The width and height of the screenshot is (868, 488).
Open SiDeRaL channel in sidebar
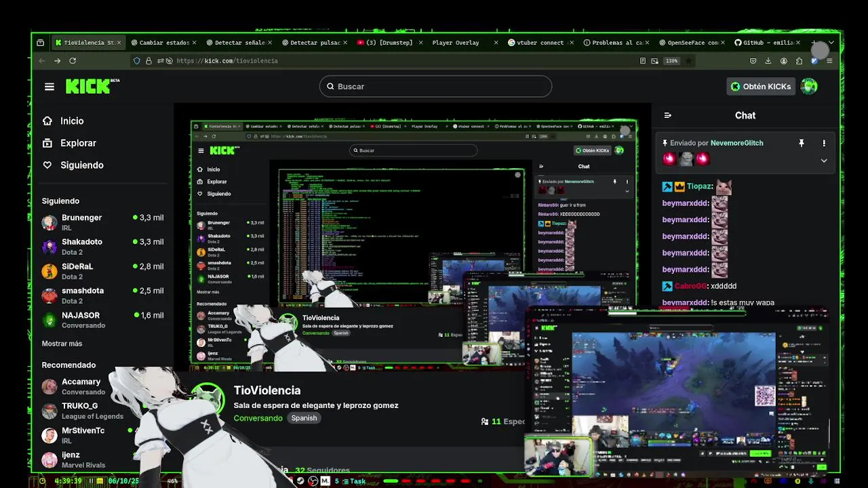(x=103, y=271)
